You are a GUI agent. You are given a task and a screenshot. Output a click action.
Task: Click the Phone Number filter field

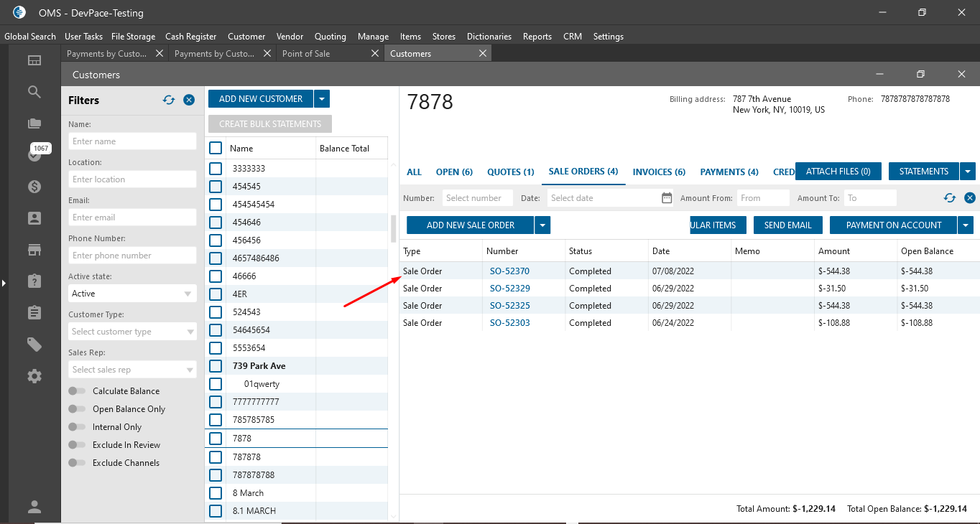[132, 256]
